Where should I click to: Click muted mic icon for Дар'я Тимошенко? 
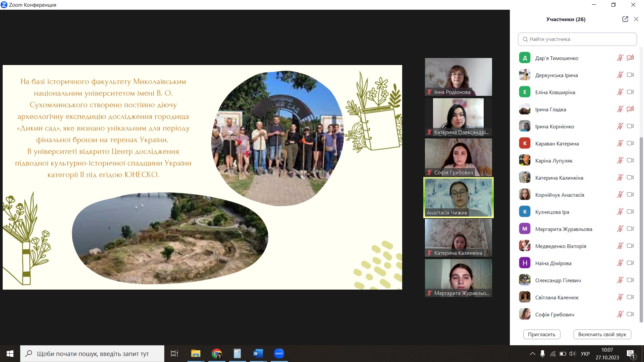coord(620,58)
